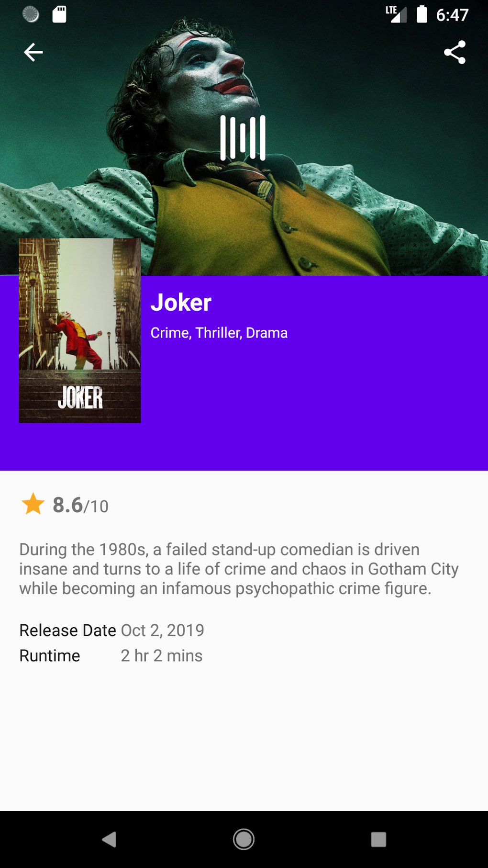Viewport: 488px width, 868px height.
Task: Tap the Android back navigation button
Action: pyautogui.click(x=109, y=839)
